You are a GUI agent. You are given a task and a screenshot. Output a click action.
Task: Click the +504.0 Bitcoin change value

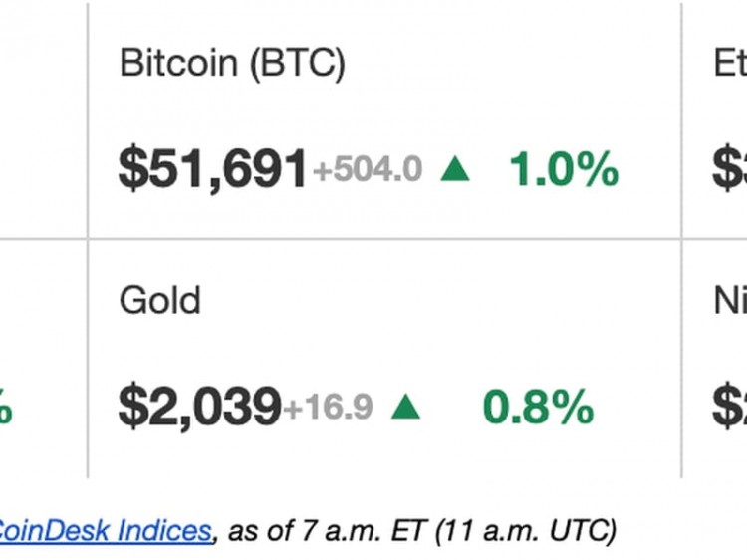(x=368, y=171)
